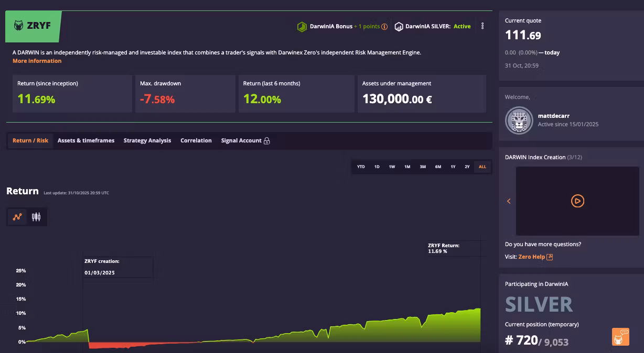Follow the More information link
The image size is (644, 353).
37,61
